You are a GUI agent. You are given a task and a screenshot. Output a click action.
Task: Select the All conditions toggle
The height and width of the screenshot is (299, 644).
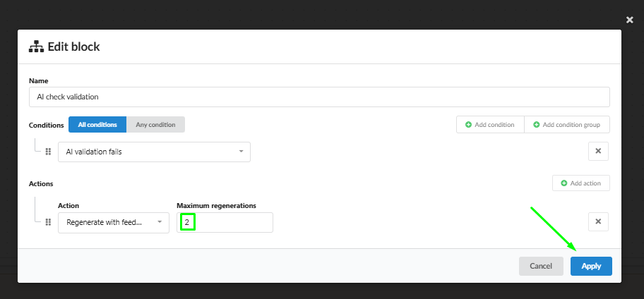pyautogui.click(x=97, y=125)
